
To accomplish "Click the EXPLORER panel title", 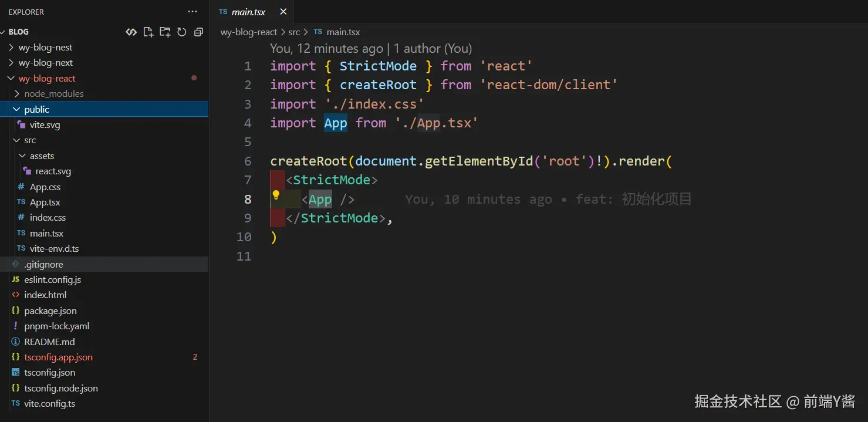I will pos(26,12).
